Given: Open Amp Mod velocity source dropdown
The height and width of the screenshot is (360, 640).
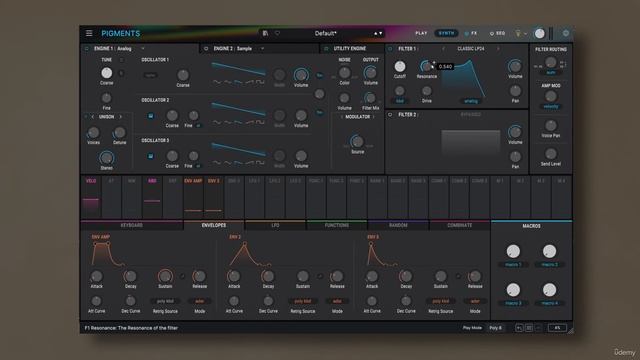Looking at the screenshot, I should (x=551, y=107).
